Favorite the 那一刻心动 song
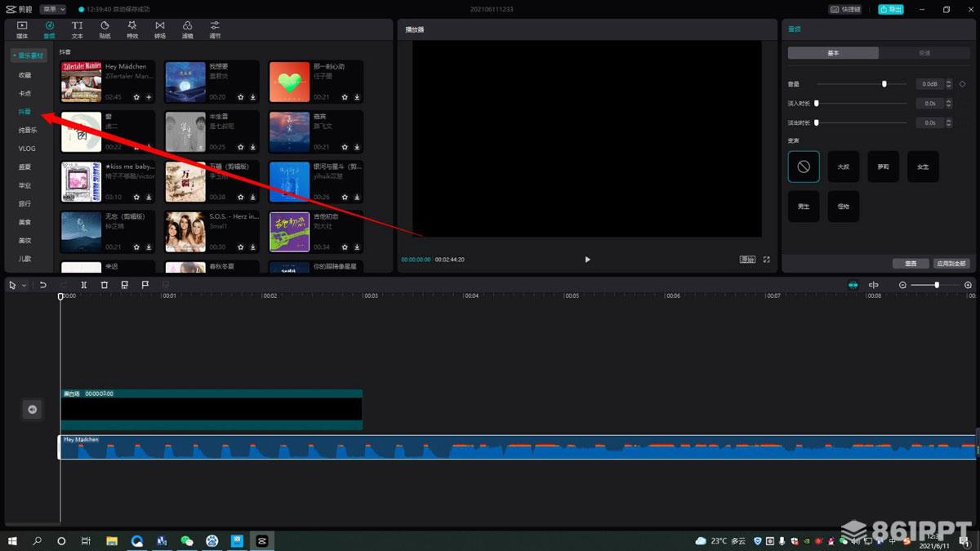Viewport: 980px width, 551px height. pyautogui.click(x=345, y=97)
